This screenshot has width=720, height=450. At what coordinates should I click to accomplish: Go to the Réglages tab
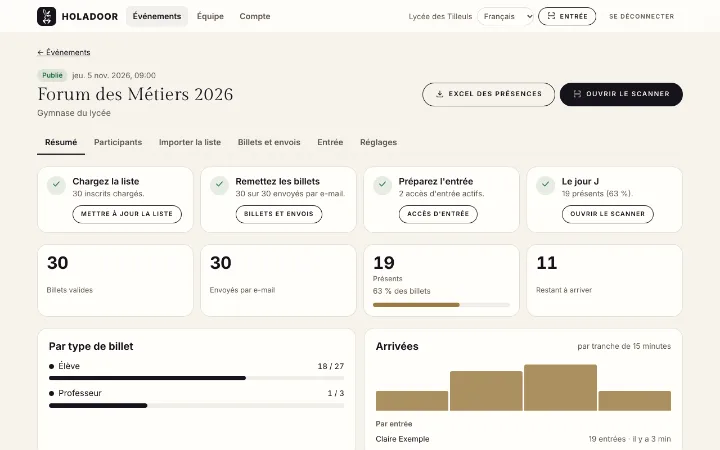[378, 143]
